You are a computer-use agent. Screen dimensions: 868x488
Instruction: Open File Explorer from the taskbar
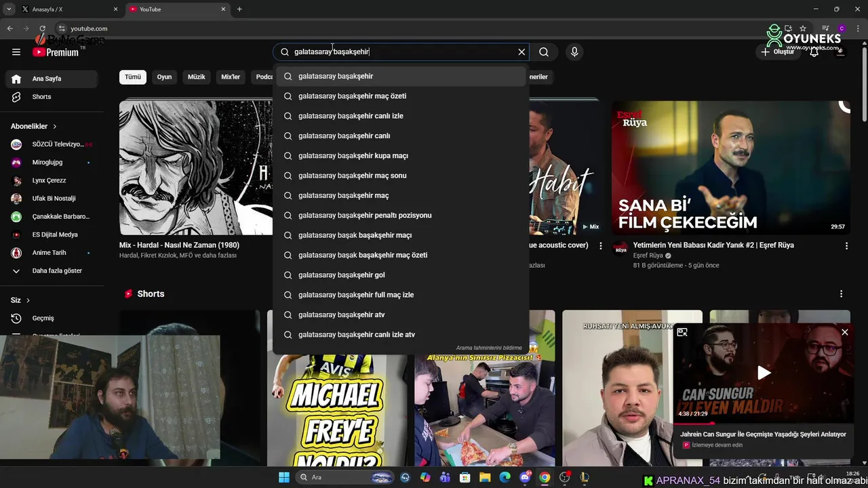(484, 478)
